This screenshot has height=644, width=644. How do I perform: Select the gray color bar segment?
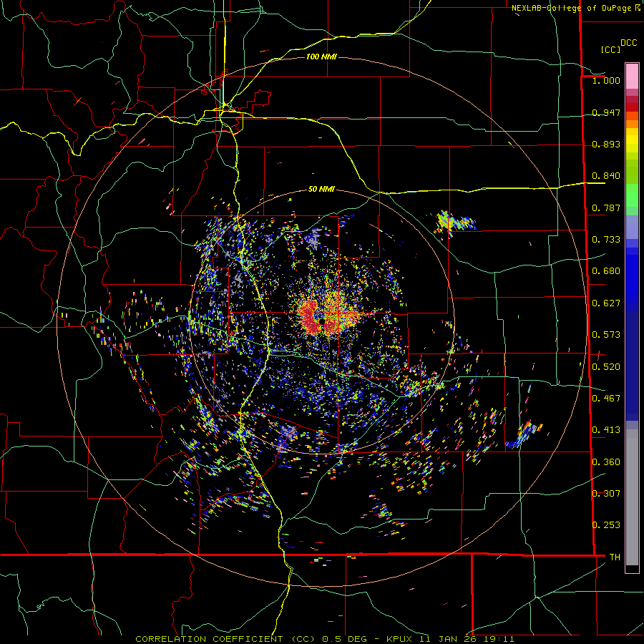[632, 497]
